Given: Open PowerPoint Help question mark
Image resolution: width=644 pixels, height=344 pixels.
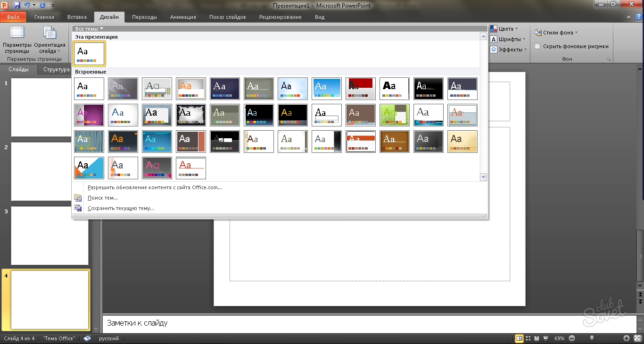Looking at the screenshot, I should click(x=639, y=17).
